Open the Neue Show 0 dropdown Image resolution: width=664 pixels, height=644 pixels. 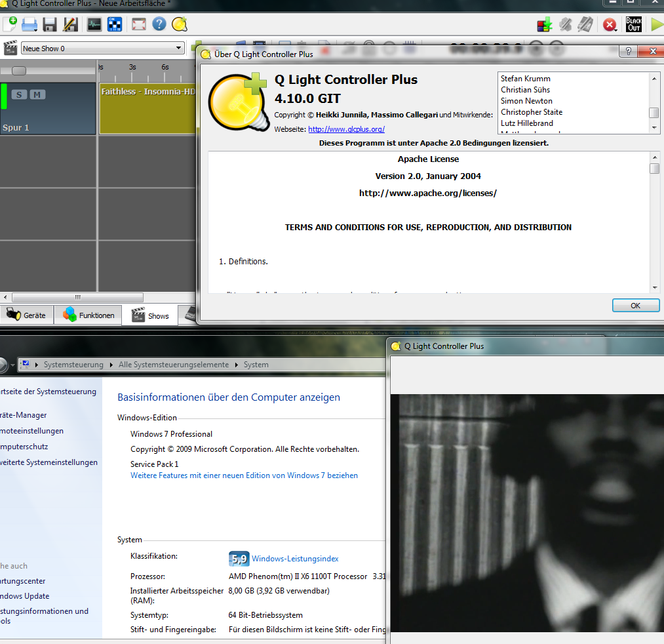pyautogui.click(x=103, y=49)
